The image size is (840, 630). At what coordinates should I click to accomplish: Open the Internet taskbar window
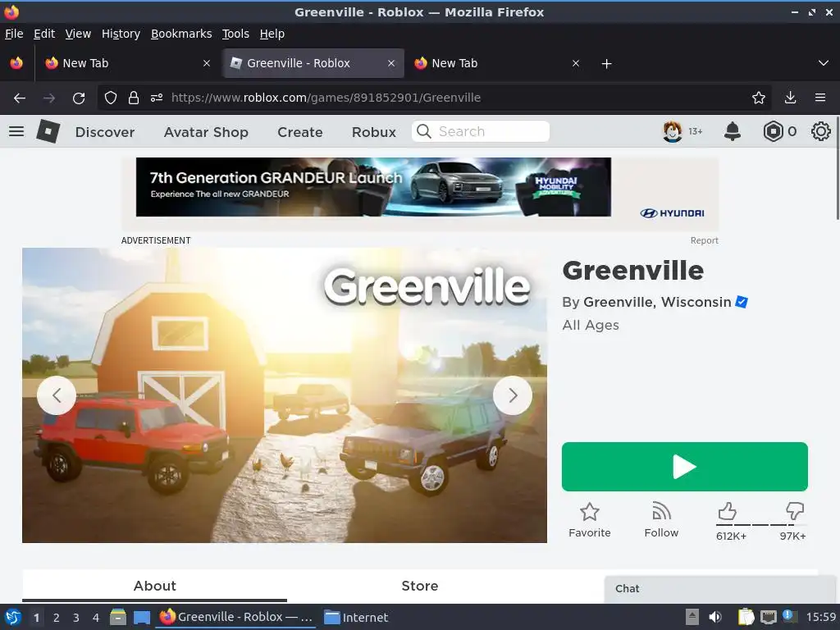356,618
